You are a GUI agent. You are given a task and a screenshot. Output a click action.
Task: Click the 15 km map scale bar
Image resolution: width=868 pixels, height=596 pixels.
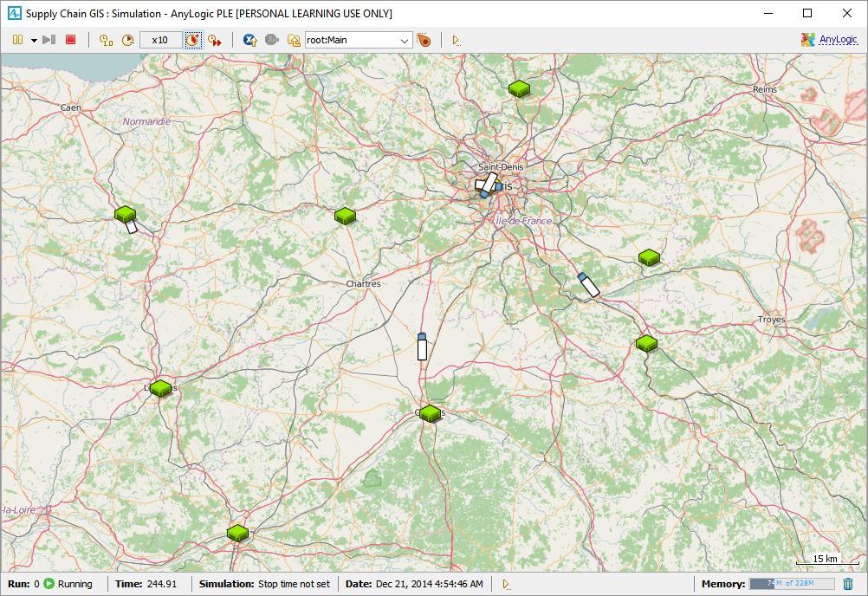pos(827,560)
